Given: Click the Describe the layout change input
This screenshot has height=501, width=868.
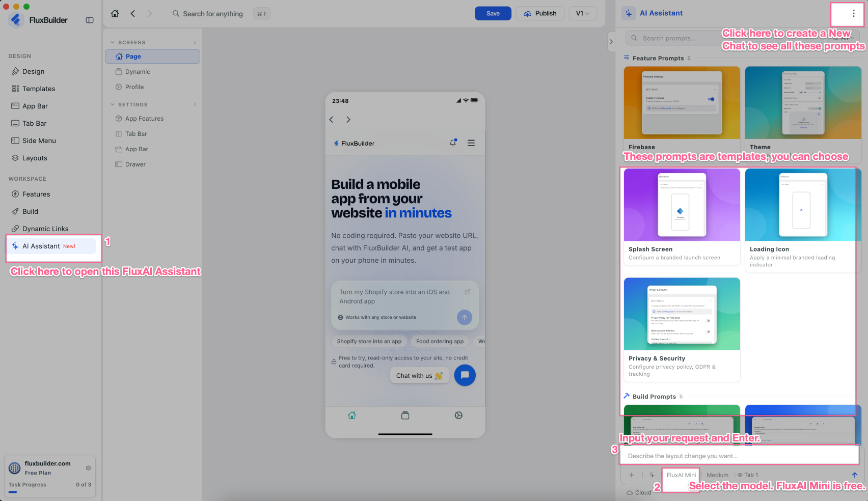Looking at the screenshot, I should [739, 456].
